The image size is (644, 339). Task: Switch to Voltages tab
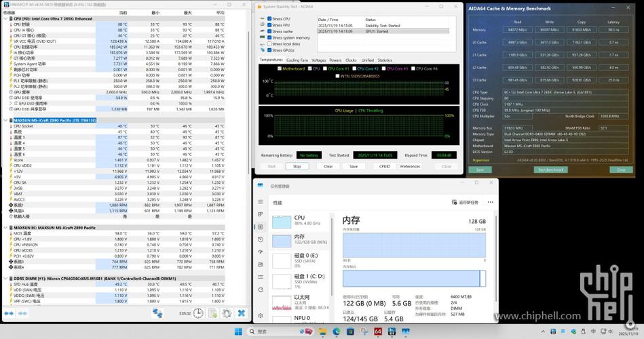point(318,60)
